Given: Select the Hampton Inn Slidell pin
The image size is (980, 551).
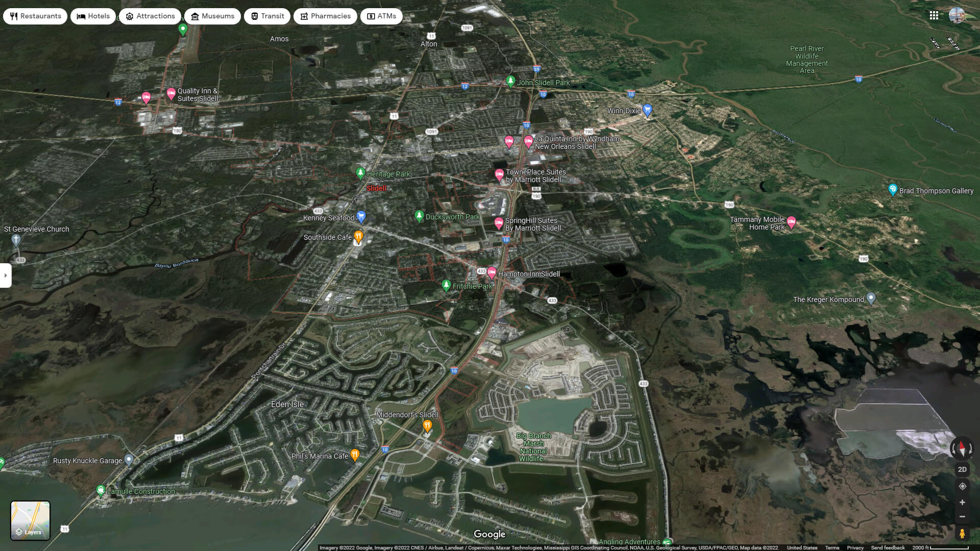Looking at the screenshot, I should 491,271.
